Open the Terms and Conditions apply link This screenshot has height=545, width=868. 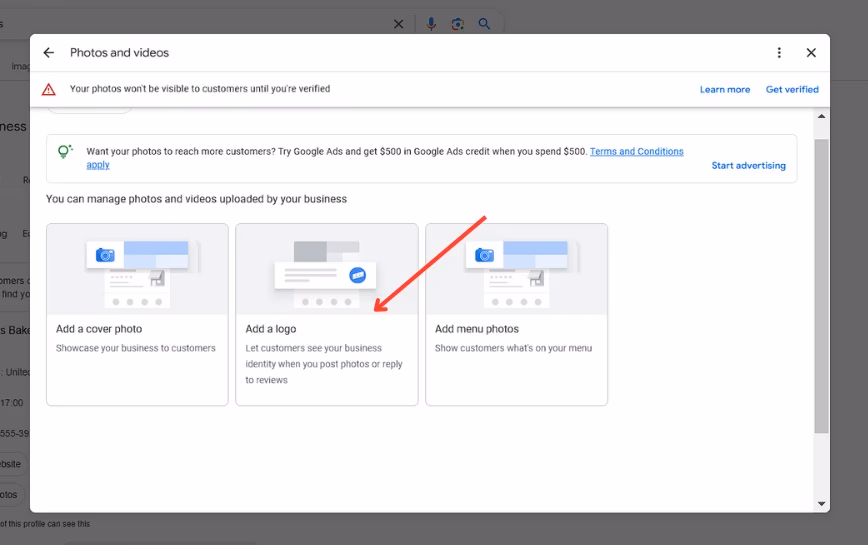tap(637, 152)
